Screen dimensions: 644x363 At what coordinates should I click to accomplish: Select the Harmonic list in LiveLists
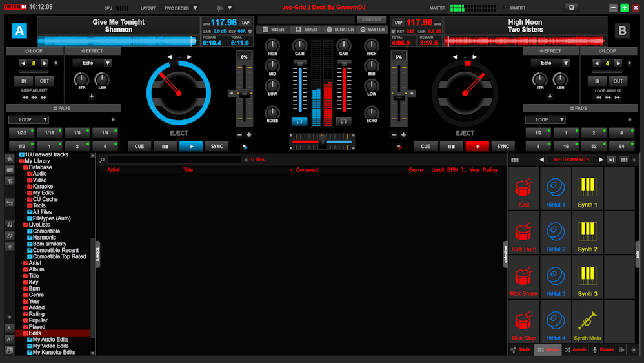(x=45, y=238)
